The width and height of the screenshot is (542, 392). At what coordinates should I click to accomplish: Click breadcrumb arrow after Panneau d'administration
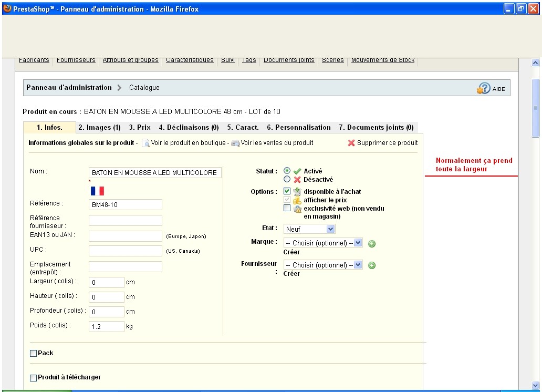120,88
